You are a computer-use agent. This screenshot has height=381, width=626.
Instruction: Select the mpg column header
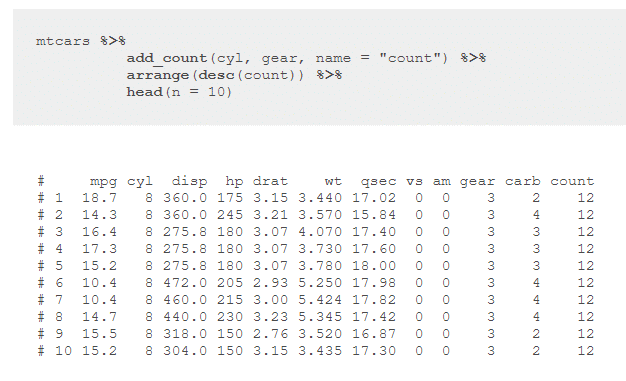tap(103, 182)
